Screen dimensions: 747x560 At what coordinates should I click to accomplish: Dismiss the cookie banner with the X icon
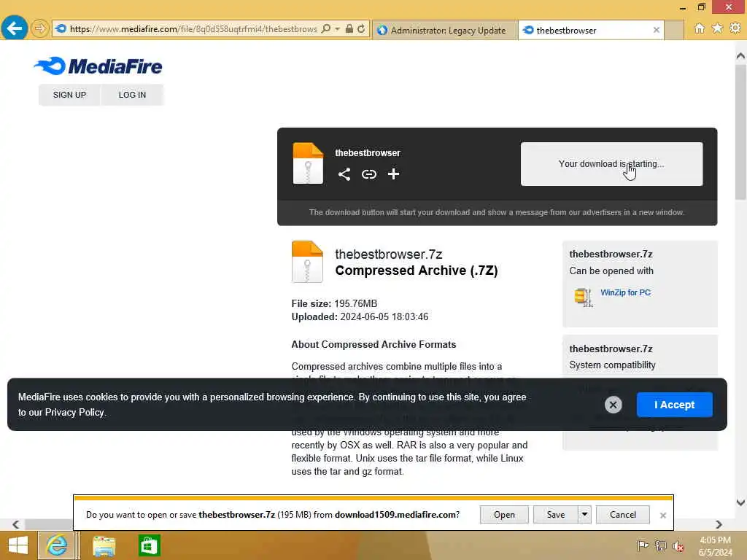(x=613, y=405)
